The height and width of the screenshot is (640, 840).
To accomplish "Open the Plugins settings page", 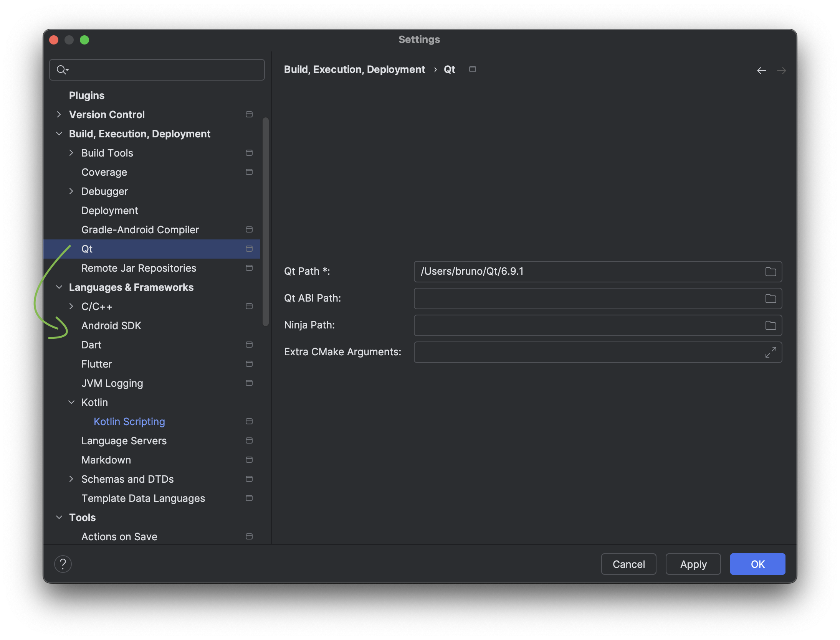I will coord(86,95).
